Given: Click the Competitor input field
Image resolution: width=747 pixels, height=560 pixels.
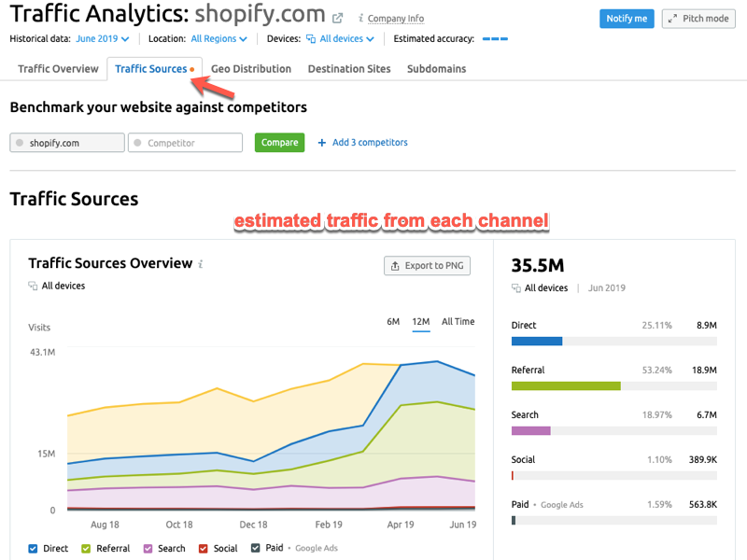Looking at the screenshot, I should (185, 143).
